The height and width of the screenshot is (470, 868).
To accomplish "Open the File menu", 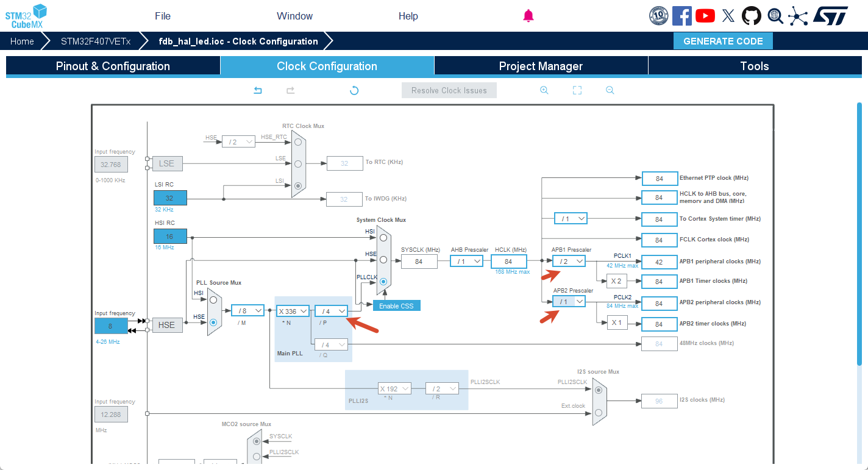I will click(x=163, y=16).
